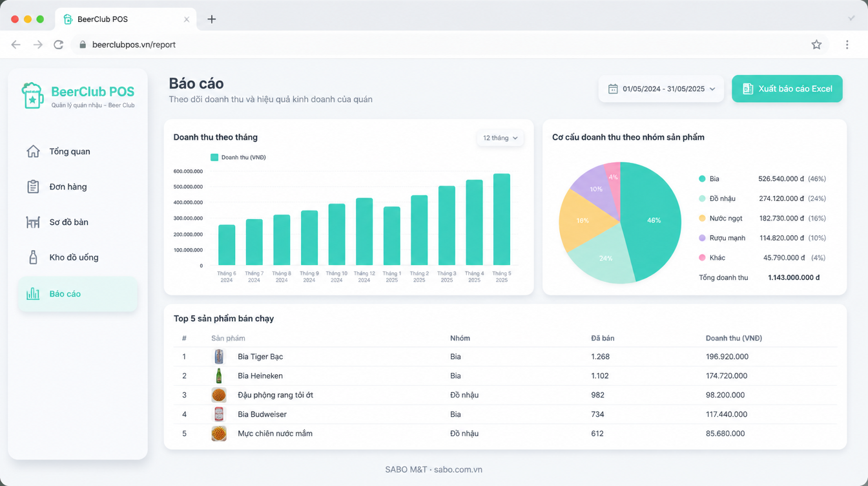This screenshot has height=486, width=868.
Task: Click the Mực chiên nước mắm product name
Action: point(275,434)
